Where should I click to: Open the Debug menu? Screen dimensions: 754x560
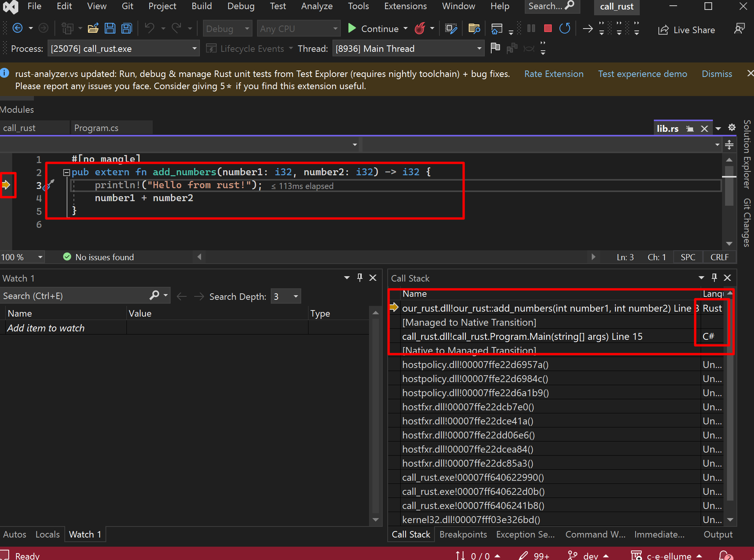[241, 6]
